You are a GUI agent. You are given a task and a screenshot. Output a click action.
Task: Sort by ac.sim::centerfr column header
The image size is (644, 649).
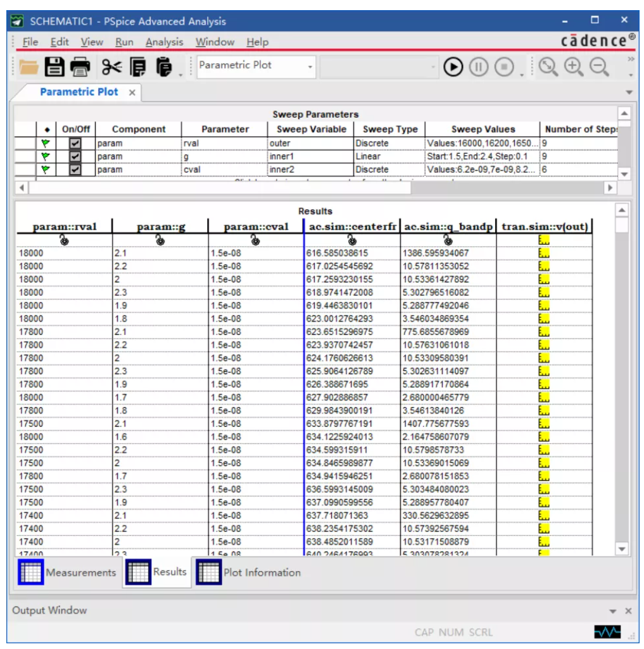352,227
